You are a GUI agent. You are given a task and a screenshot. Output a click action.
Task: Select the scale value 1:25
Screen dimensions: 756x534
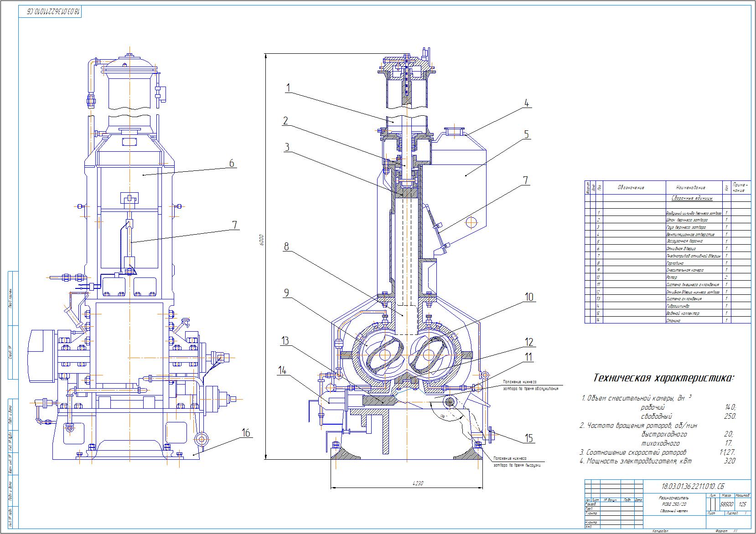[x=742, y=504]
